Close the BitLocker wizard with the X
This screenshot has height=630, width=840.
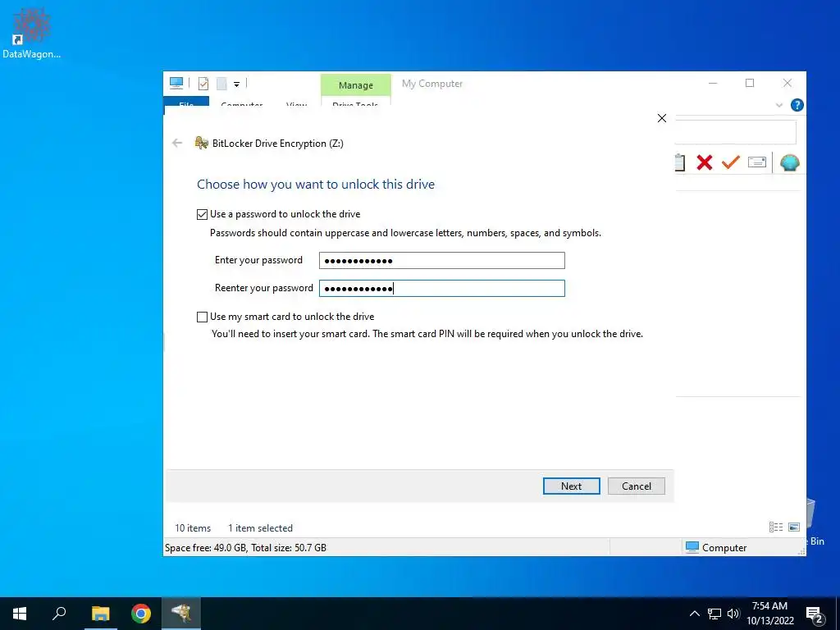[662, 118]
